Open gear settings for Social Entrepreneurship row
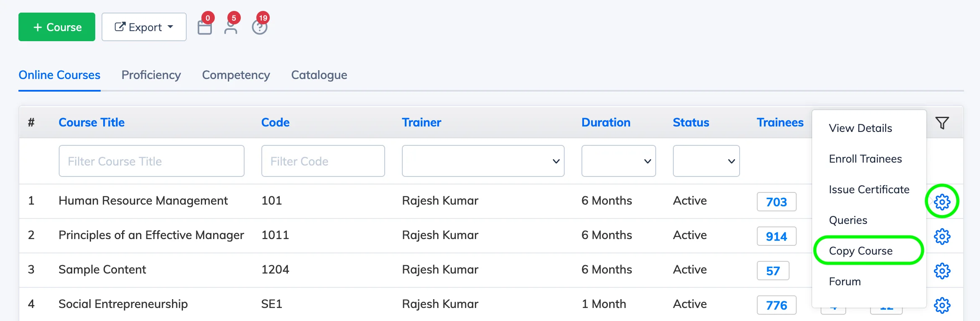980x321 pixels. [942, 305]
